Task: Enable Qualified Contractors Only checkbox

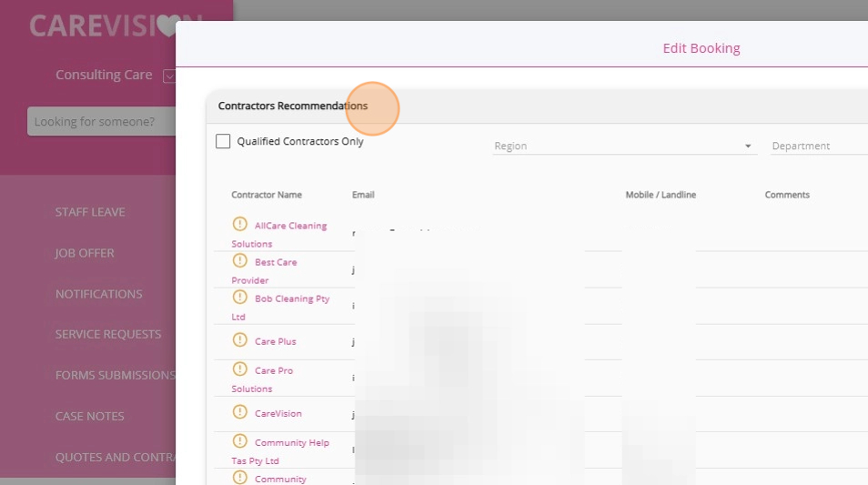Action: point(223,141)
